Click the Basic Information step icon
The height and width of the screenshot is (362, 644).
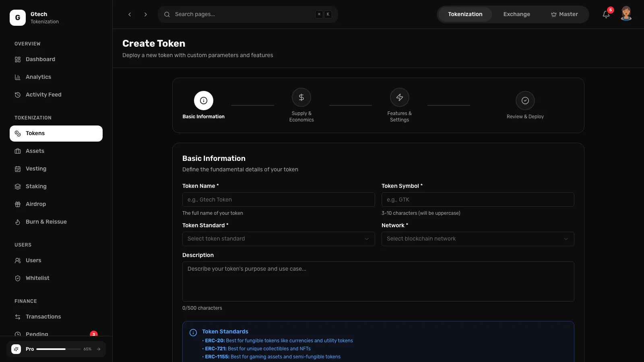click(204, 101)
